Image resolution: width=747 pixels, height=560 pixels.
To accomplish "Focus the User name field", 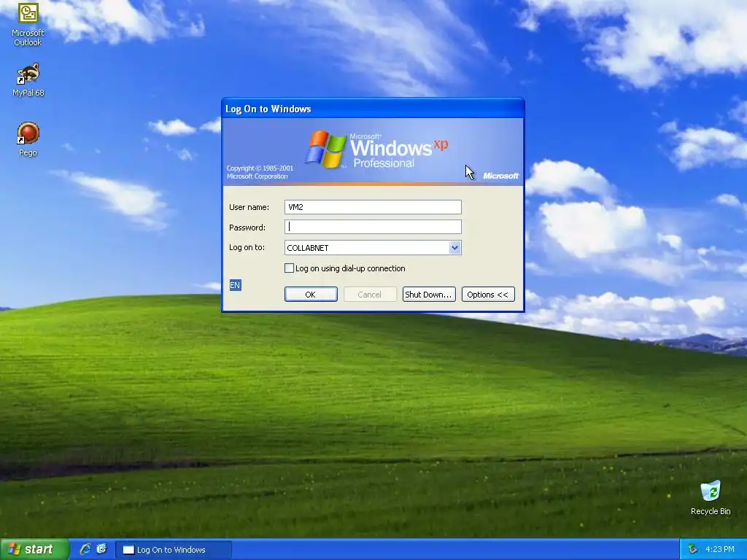I will click(x=373, y=206).
